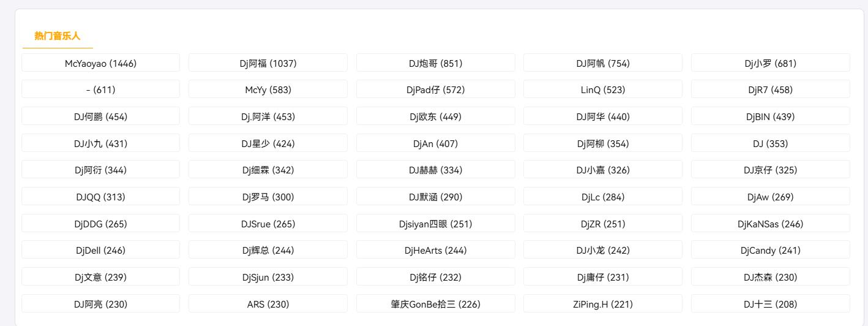Click the DJ阿帆 (754) entry
The width and height of the screenshot is (868, 326).
pyautogui.click(x=603, y=63)
